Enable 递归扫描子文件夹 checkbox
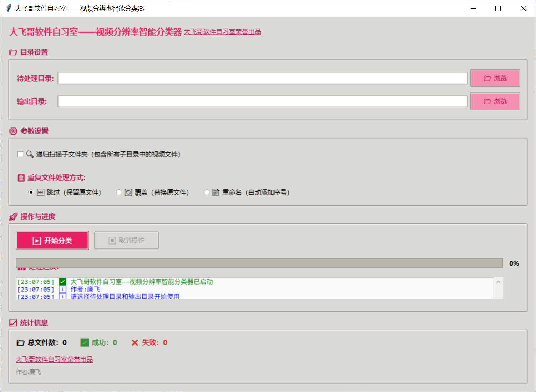The height and width of the screenshot is (392, 536). tap(20, 154)
